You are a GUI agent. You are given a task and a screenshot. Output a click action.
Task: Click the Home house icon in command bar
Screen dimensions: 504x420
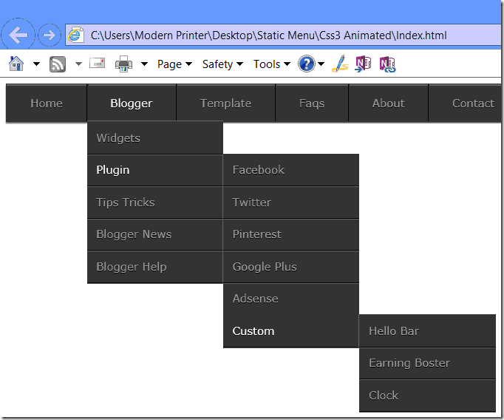click(x=16, y=64)
